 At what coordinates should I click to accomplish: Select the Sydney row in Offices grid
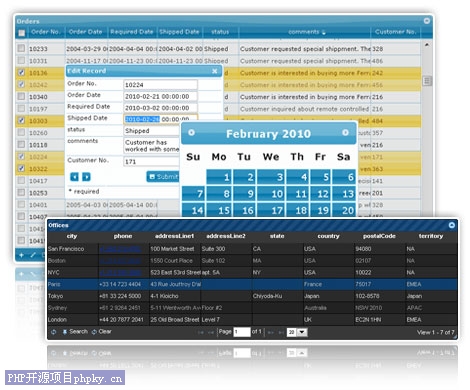coord(252,308)
